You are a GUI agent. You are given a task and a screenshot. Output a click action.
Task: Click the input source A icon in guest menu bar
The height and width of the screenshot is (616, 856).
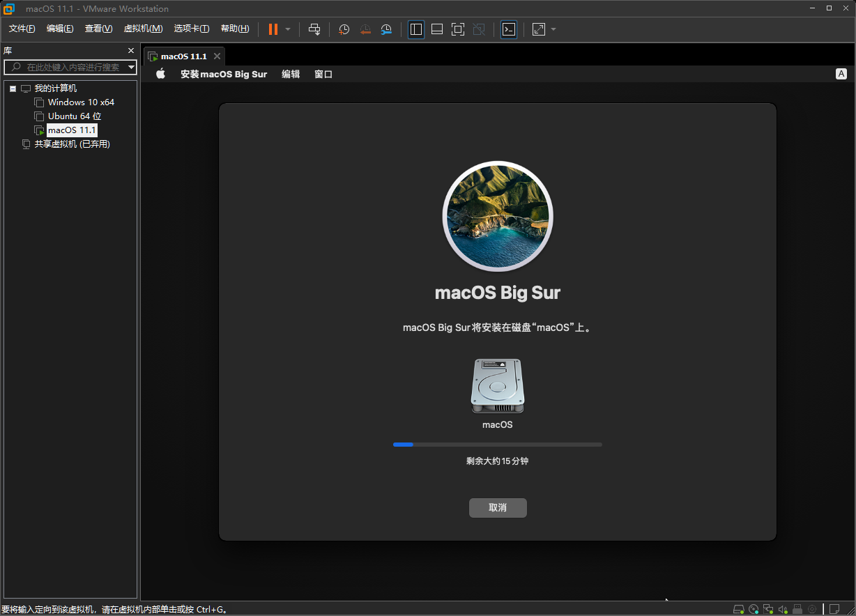tap(841, 74)
